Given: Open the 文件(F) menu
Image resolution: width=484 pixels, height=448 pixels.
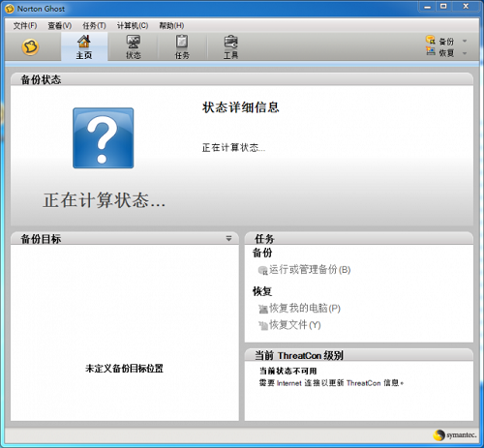Looking at the screenshot, I should click(x=25, y=25).
